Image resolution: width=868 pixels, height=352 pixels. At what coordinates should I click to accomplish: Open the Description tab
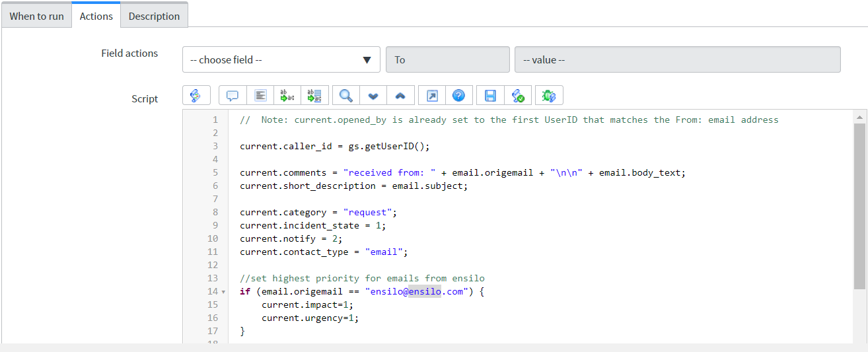[154, 16]
